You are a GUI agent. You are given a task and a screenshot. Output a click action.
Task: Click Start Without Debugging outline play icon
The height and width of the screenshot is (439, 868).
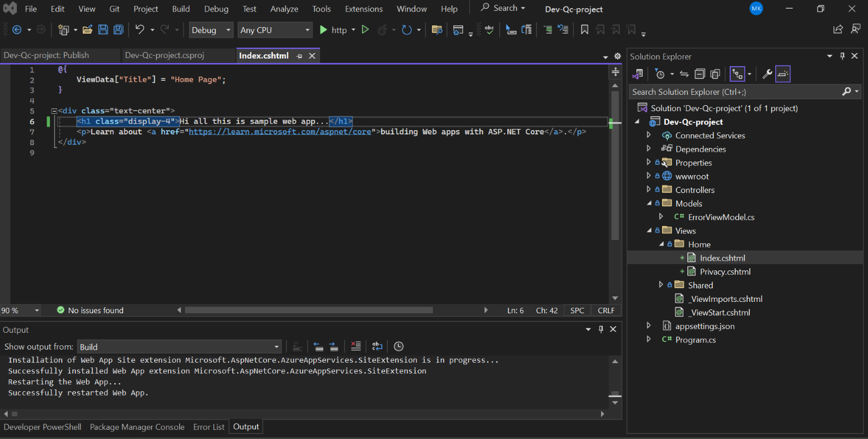(x=365, y=30)
